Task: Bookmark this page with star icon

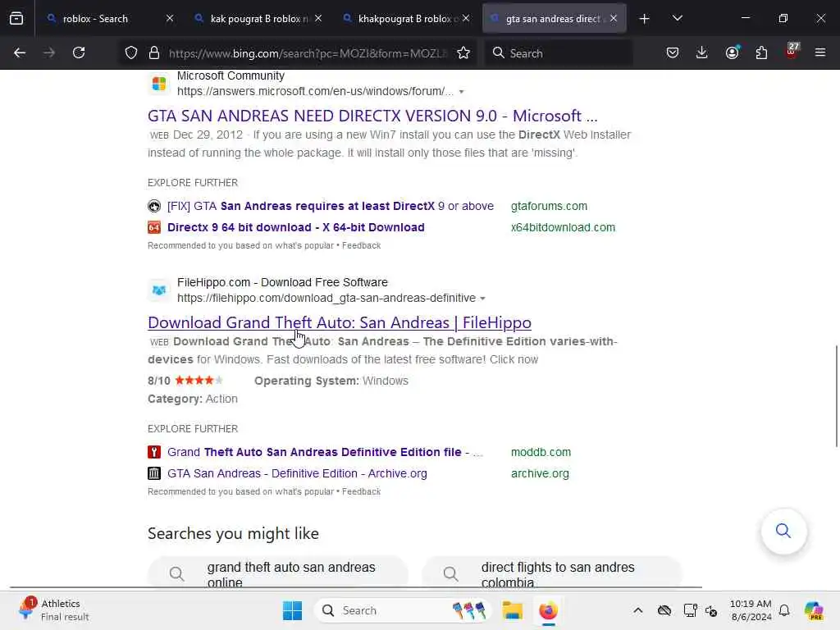Action: tap(463, 53)
